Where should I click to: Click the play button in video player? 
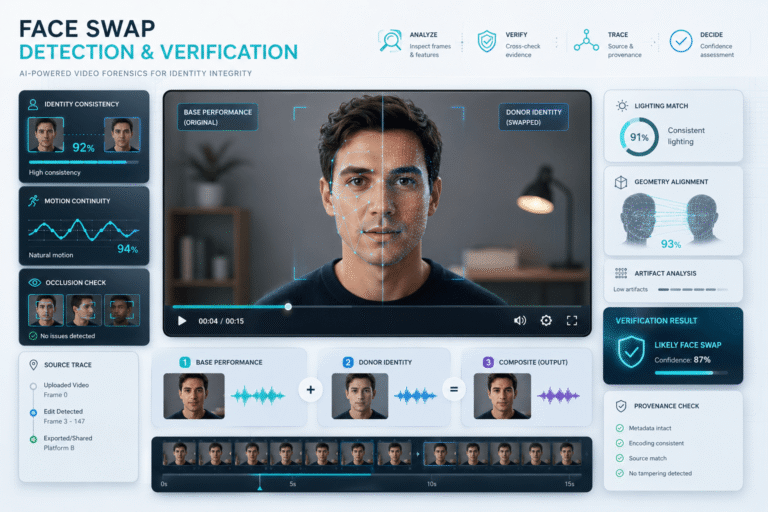point(182,321)
